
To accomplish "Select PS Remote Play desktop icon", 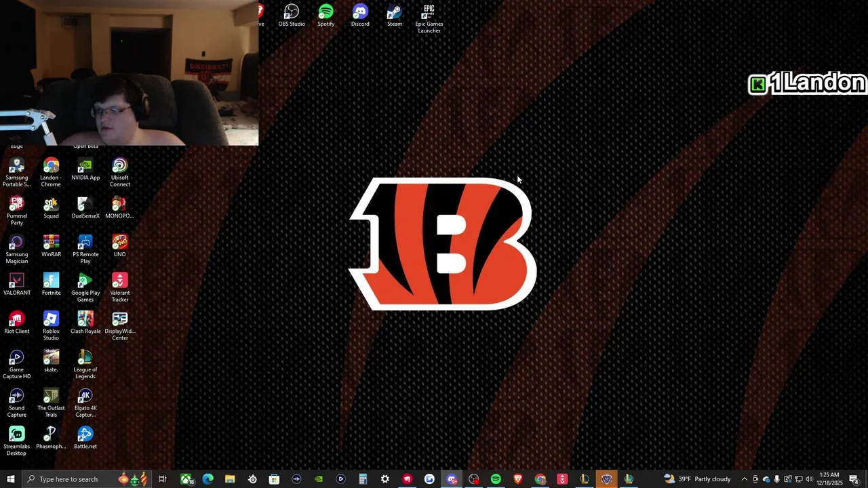I will pos(85,250).
